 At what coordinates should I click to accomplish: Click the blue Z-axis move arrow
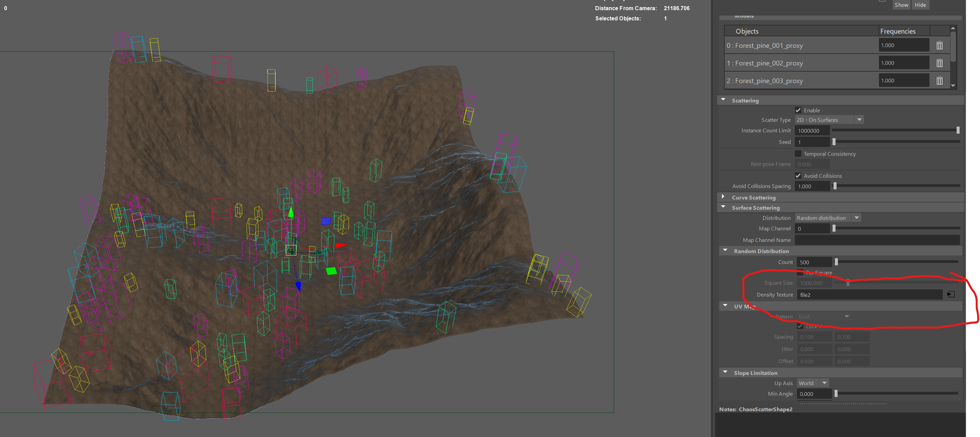(x=298, y=286)
